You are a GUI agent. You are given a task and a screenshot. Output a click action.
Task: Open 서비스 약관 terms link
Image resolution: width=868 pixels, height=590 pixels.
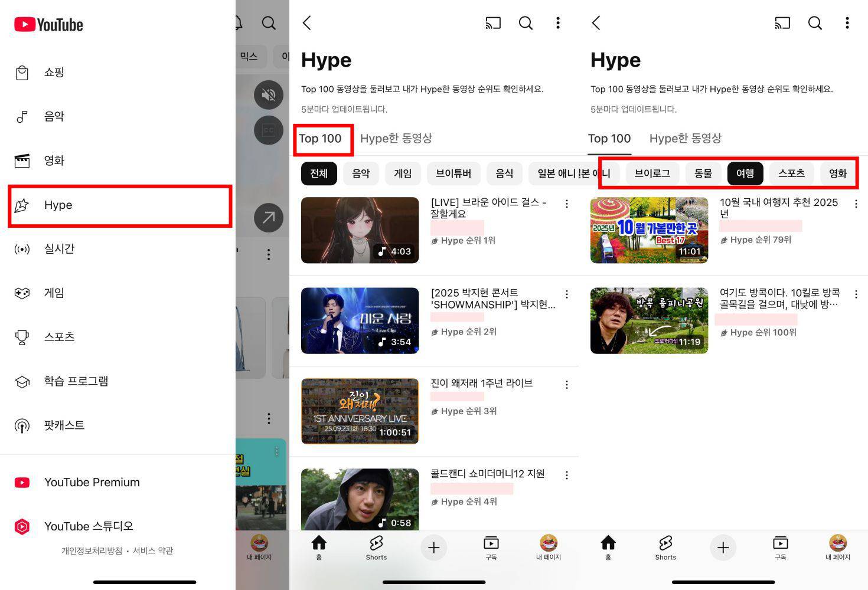153,551
